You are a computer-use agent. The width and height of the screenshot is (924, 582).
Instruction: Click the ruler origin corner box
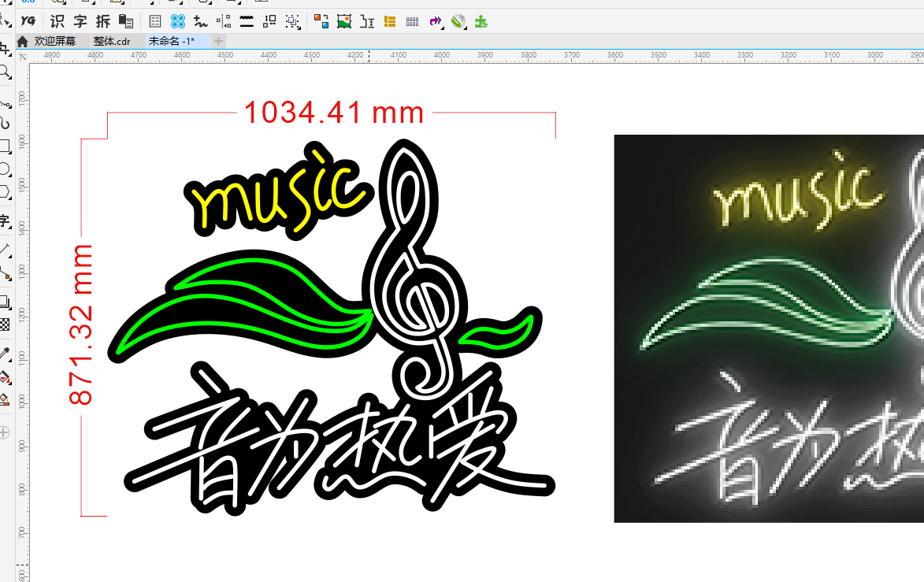23,57
